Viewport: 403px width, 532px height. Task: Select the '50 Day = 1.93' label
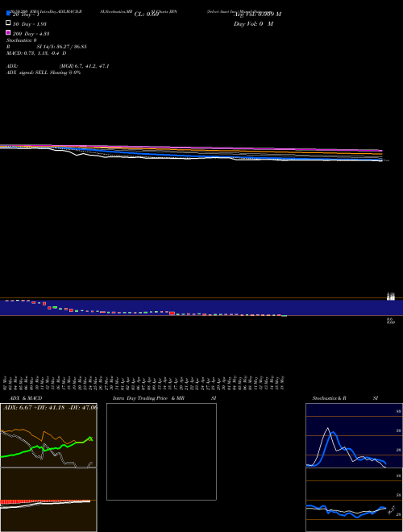click(30, 24)
